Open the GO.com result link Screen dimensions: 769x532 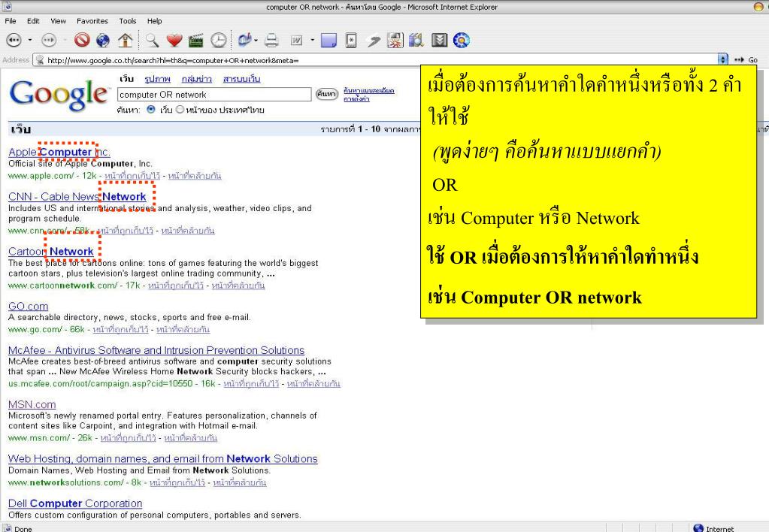tap(29, 307)
